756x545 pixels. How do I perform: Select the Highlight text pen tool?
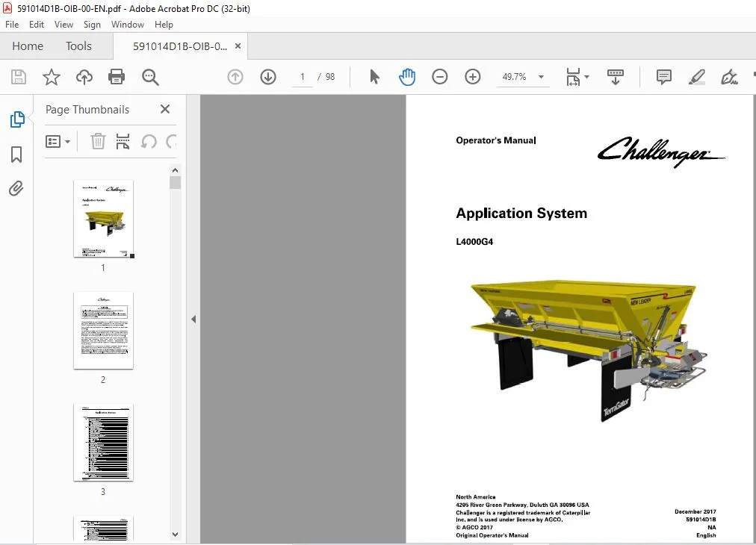tap(697, 77)
